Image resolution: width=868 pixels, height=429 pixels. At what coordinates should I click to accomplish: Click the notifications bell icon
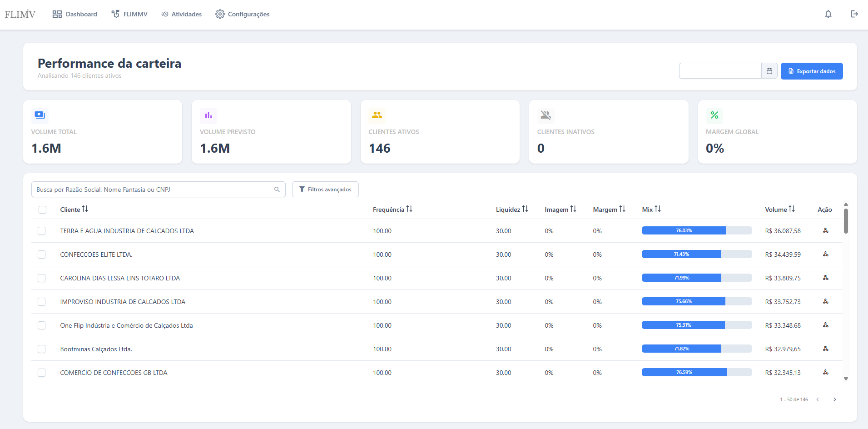pyautogui.click(x=828, y=14)
